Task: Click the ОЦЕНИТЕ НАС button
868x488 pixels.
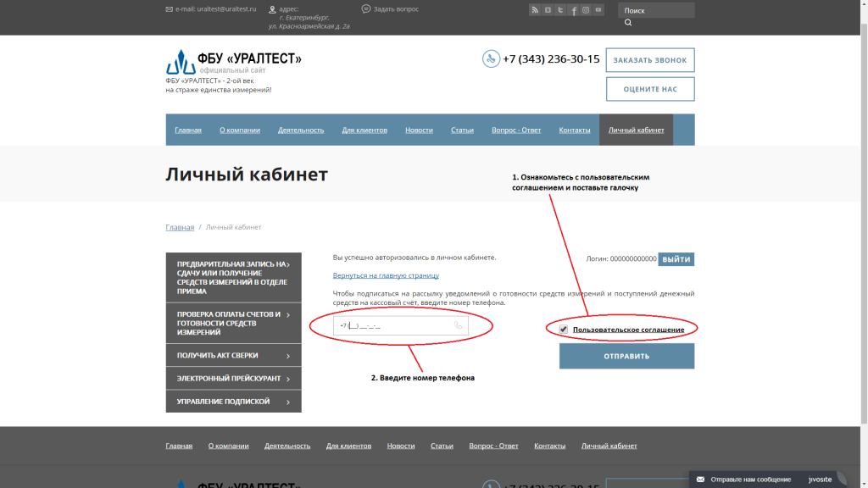Action: pyautogui.click(x=650, y=89)
